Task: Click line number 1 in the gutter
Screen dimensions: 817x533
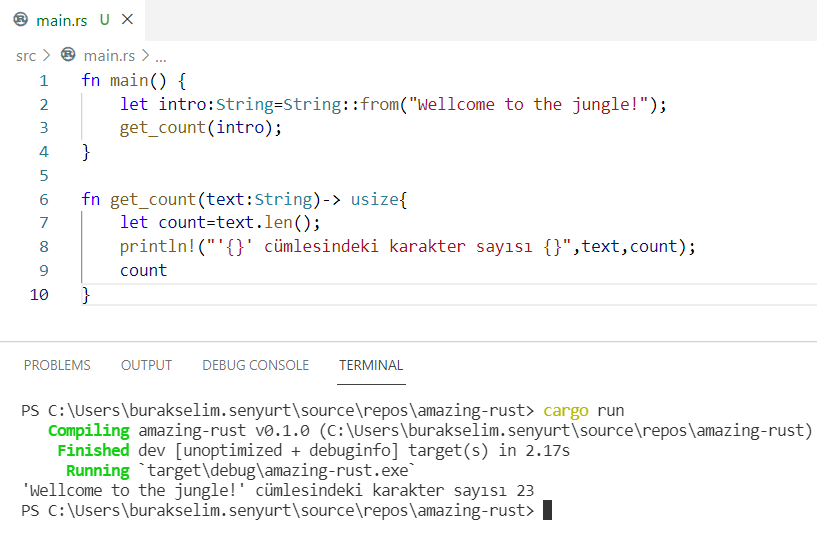Action: (x=43, y=81)
